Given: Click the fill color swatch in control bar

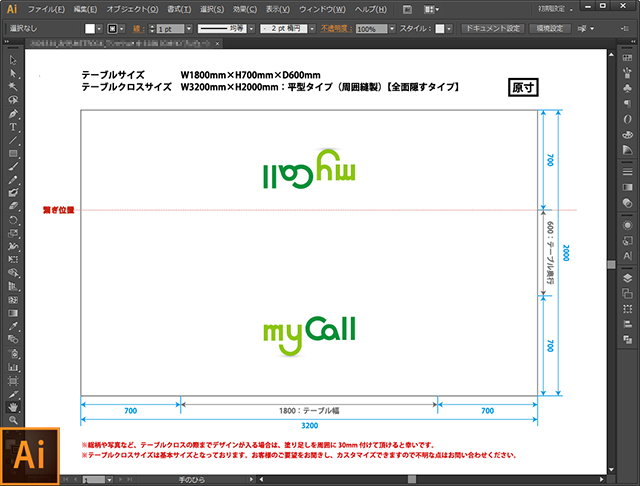Looking at the screenshot, I should [x=90, y=29].
